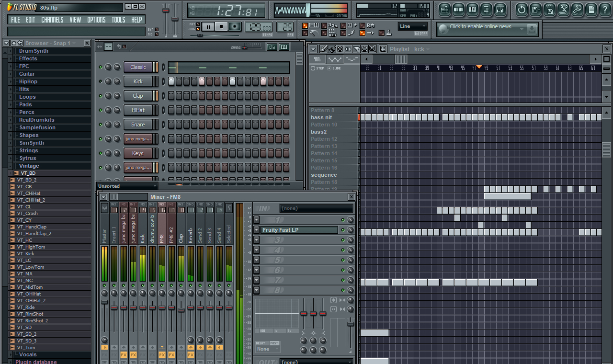
Task: Switch to SONG playback mode
Action: [198, 29]
